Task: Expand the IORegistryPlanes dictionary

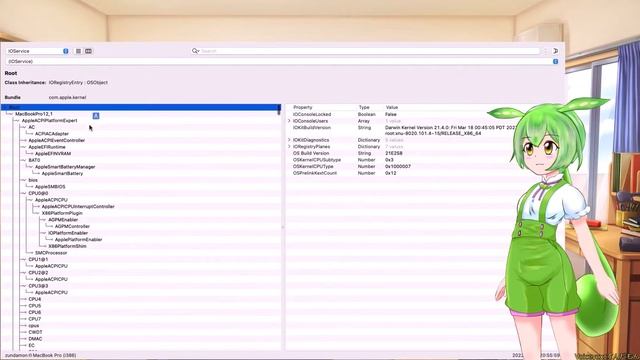Action: (289, 147)
